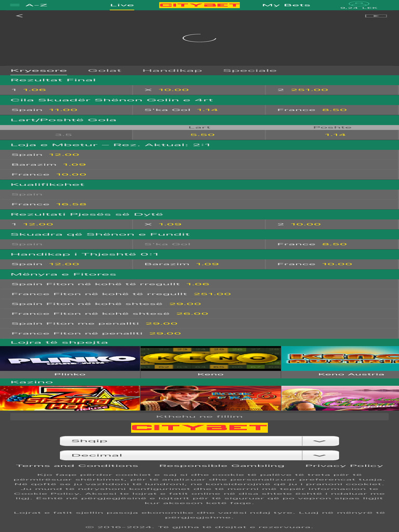Launch Sizzling Hot deluxe slot
Screen dimensions: 399x532
(70, 398)
